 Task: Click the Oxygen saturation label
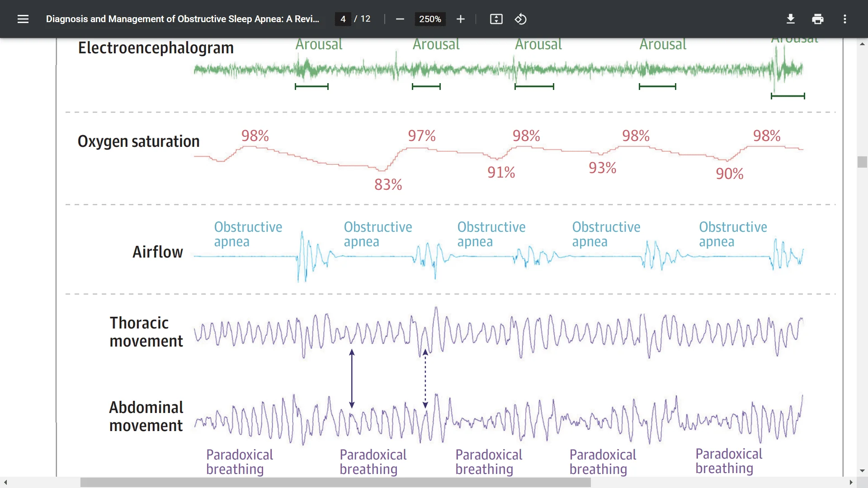pyautogui.click(x=138, y=141)
